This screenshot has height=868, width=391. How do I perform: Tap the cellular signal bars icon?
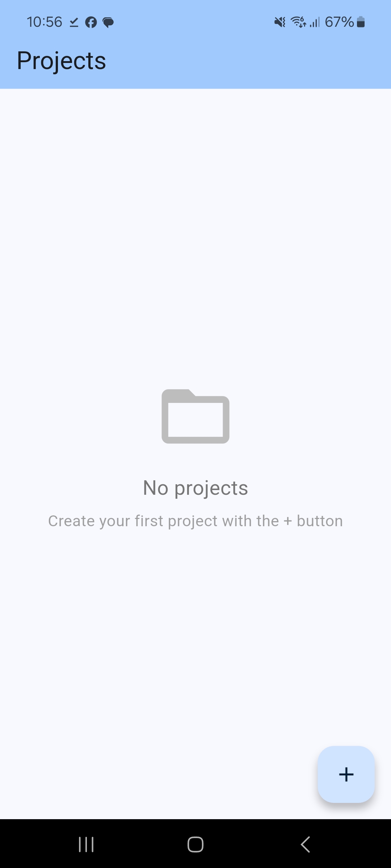coord(315,22)
